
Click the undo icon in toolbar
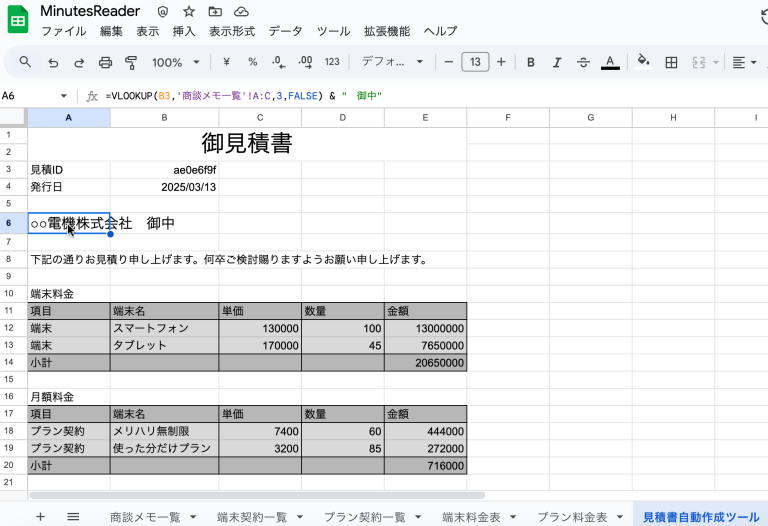point(53,62)
